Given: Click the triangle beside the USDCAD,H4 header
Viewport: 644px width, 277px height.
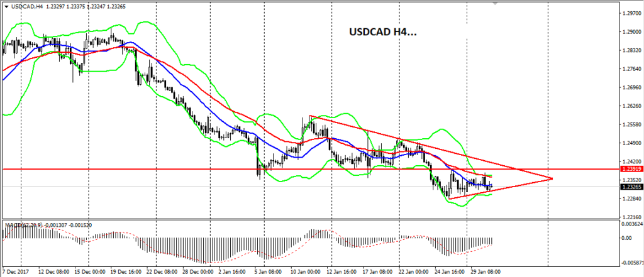Looking at the screenshot, I should coord(6,5).
